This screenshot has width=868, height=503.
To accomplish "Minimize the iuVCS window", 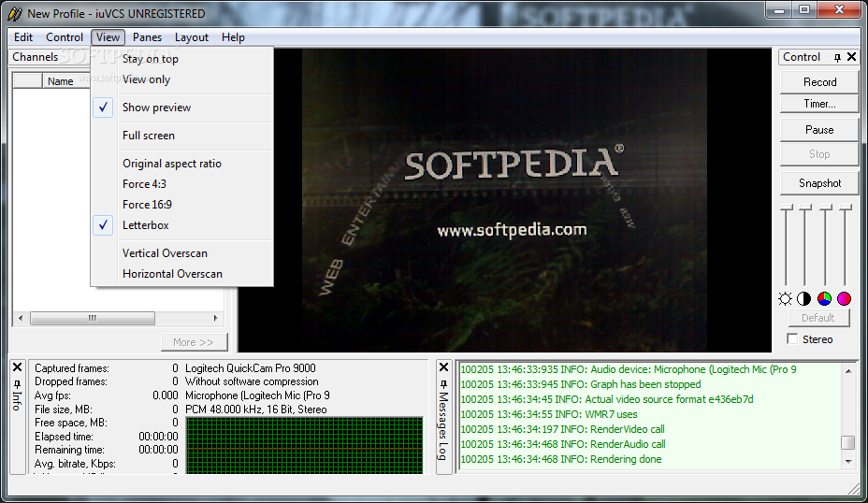I will click(779, 9).
